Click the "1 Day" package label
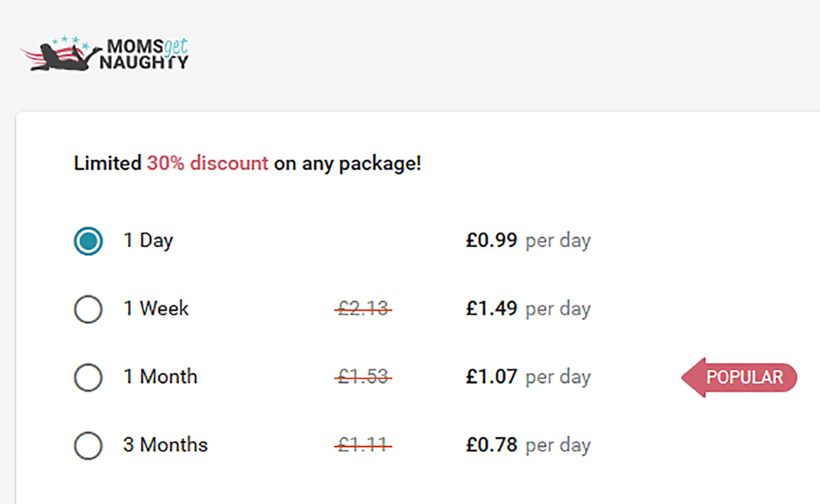The height and width of the screenshot is (504, 820). click(148, 240)
